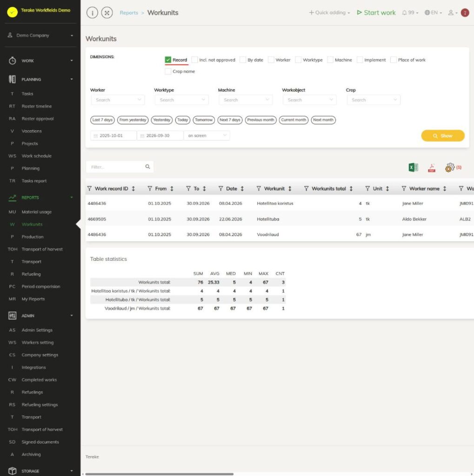This screenshot has width=474, height=476.
Task: Click the Terake yellow logo
Action: click(13, 12)
